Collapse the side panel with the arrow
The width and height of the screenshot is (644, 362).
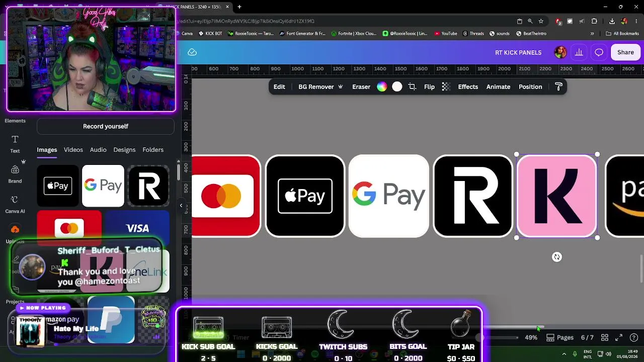[181, 205]
